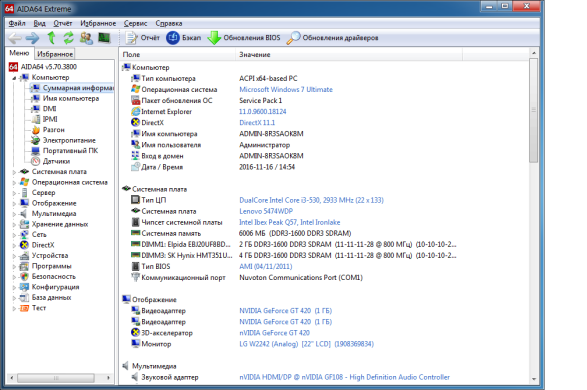This screenshot has width=587, height=390.
Task: Click the Бэкап backup toolbar button
Action: (183, 37)
